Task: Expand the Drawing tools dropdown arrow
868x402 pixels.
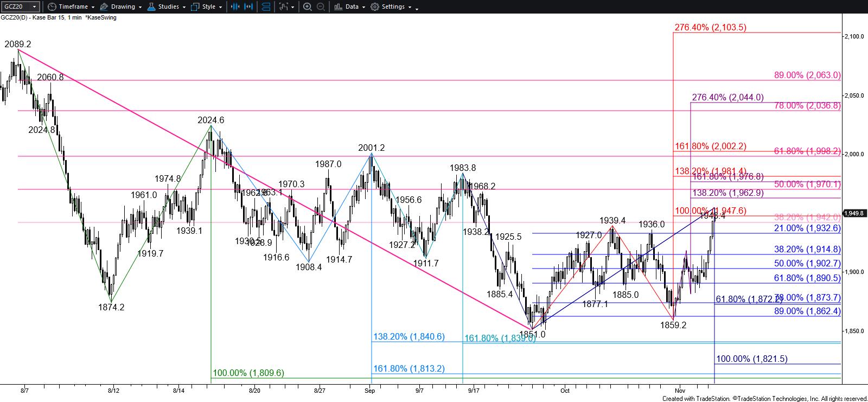Action: [x=139, y=7]
